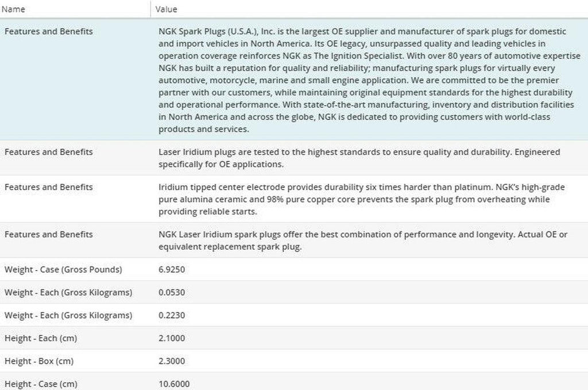Screen dimensions: 588x390
Task: Select the Weight - Case (Gross Pounds) label
Action: click(x=63, y=269)
